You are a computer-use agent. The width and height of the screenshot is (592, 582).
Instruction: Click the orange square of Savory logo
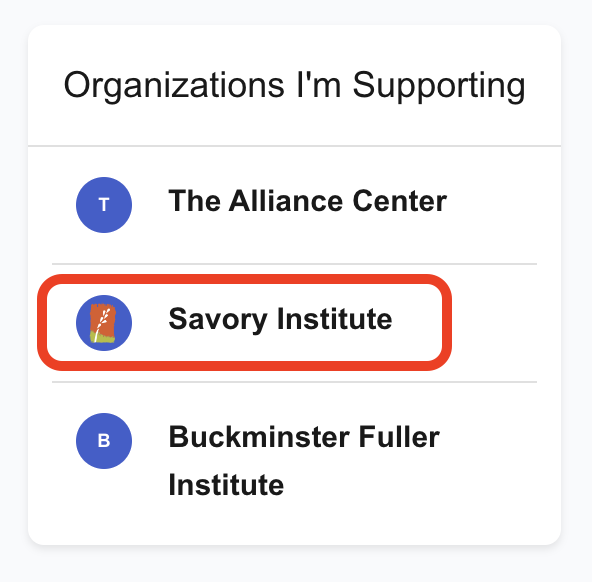click(x=103, y=323)
